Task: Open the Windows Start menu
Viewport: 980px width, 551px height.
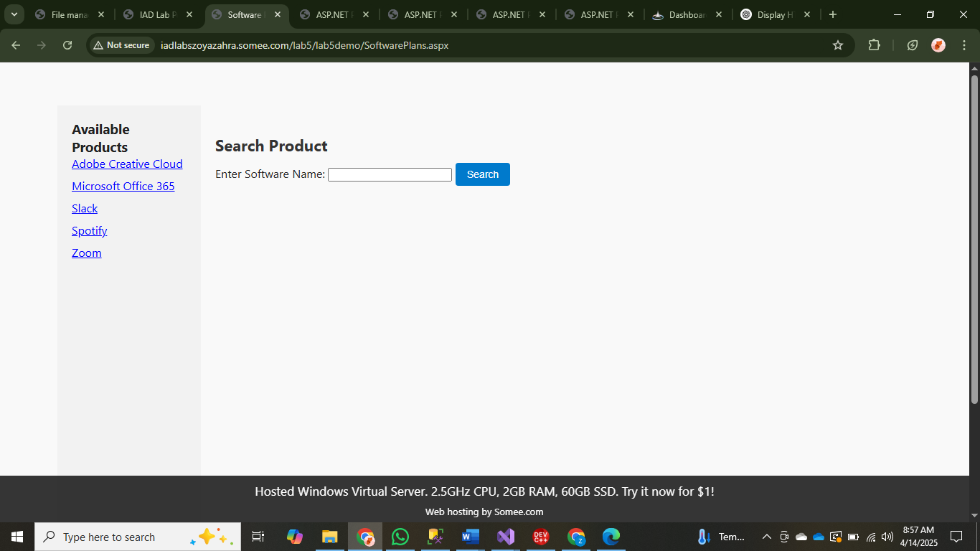Action: 17,537
